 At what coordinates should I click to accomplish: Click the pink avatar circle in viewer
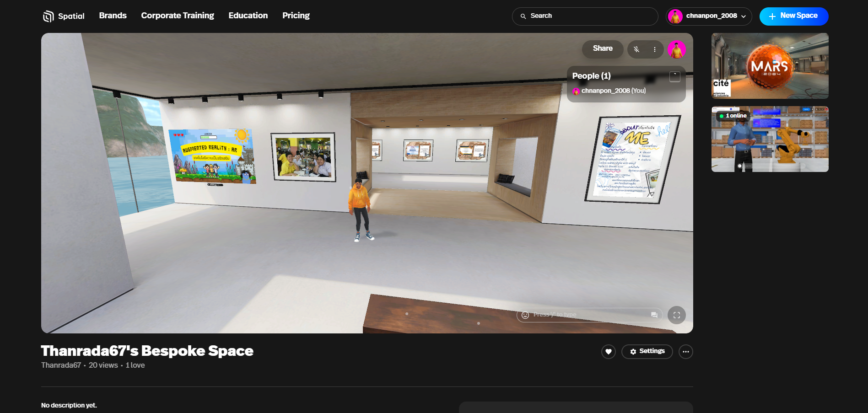[676, 49]
